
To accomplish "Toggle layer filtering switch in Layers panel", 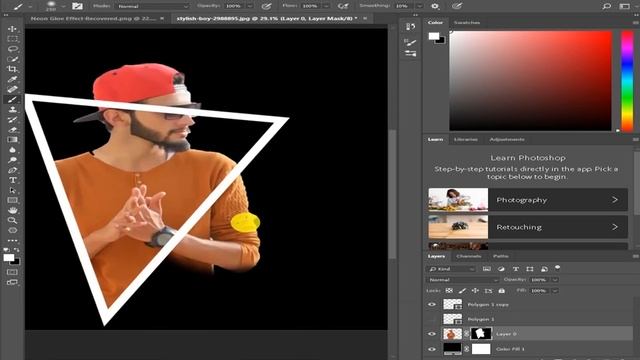I will 558,268.
